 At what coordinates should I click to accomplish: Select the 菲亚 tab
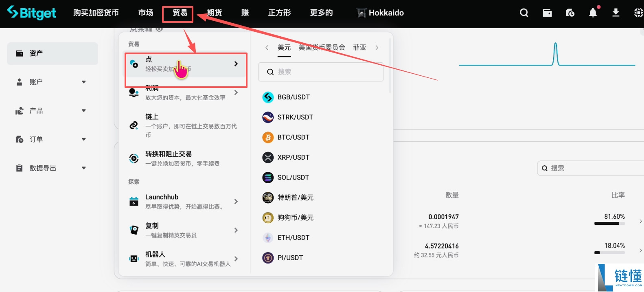coord(359,48)
